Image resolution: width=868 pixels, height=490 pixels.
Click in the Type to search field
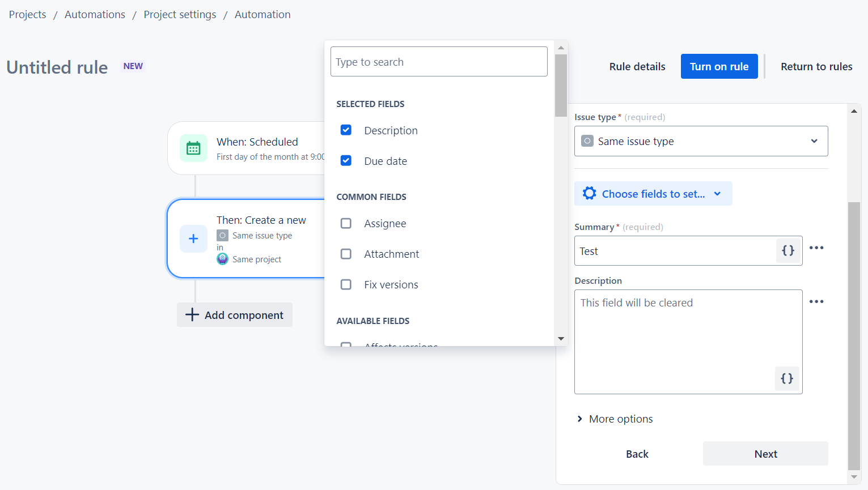tap(438, 61)
